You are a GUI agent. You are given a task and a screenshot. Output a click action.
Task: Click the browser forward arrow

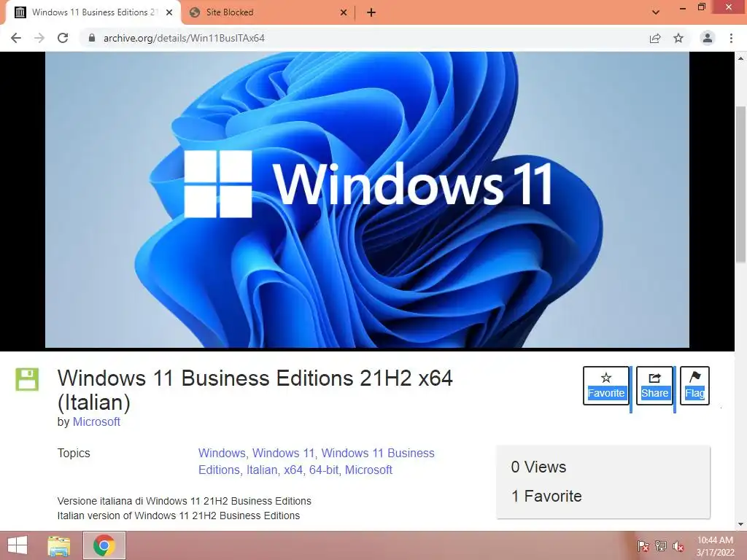coord(39,38)
